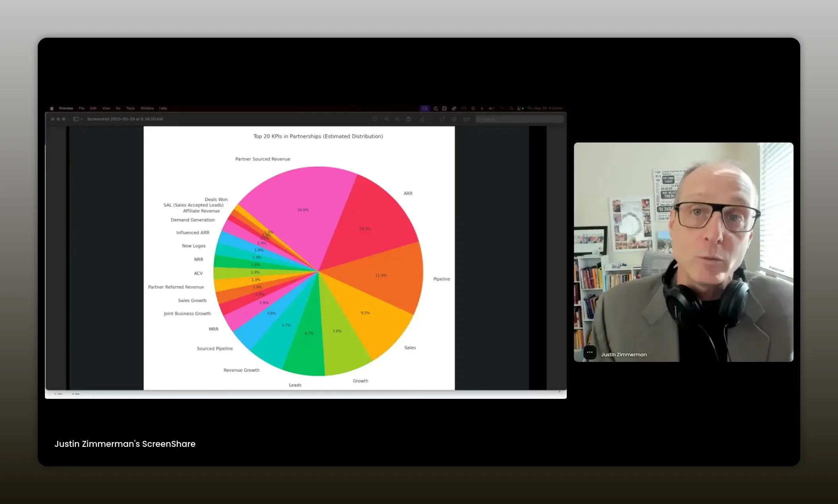Click the Share icon in the Preview toolbar
The image size is (838, 504).
408,119
